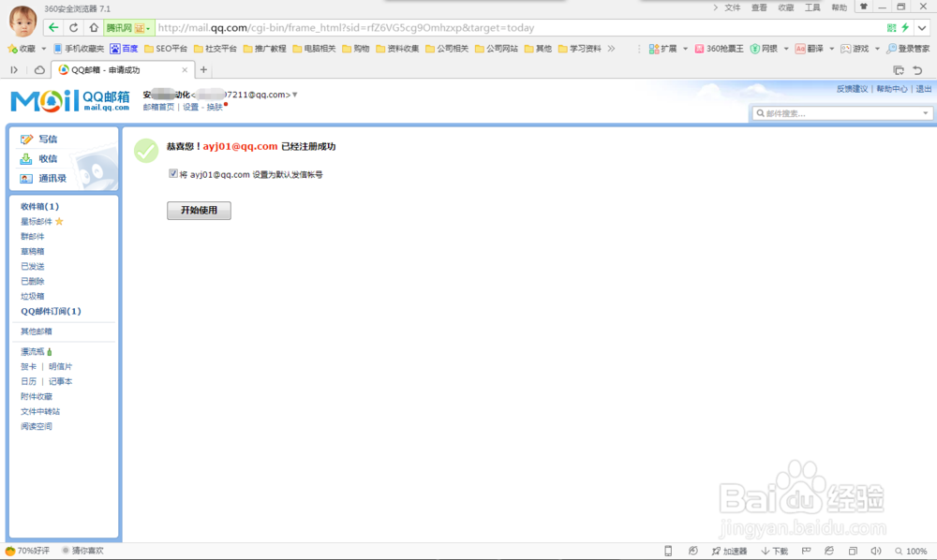Click the lightning speed mode icon
937x560 pixels.
pyautogui.click(x=905, y=27)
